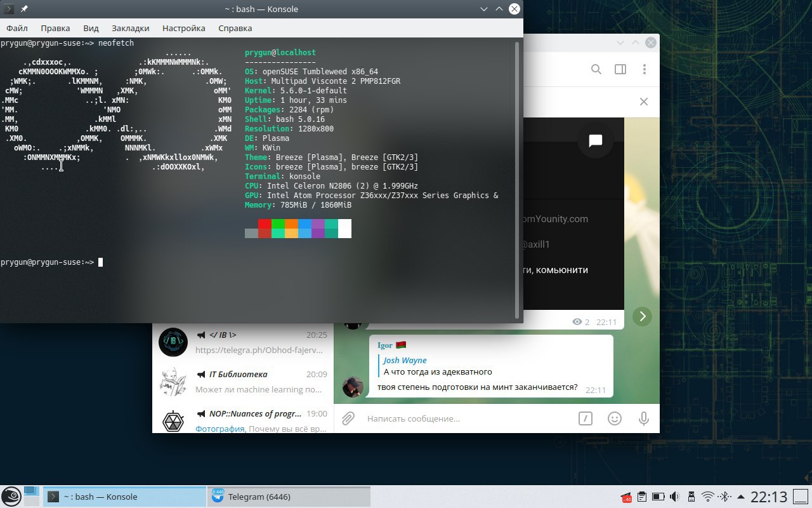
Task: Maximize the Telegram window with the up chevron
Action: click(x=636, y=43)
